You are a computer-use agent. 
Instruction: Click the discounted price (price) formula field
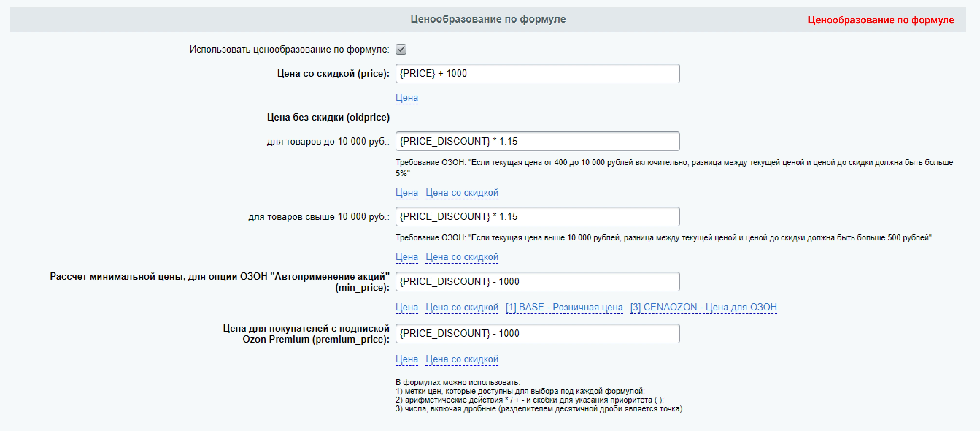point(537,74)
